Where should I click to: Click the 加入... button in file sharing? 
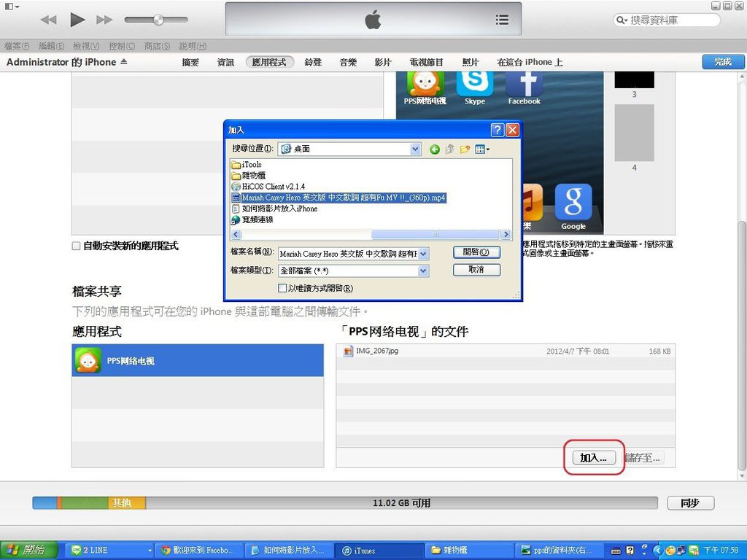(x=594, y=458)
